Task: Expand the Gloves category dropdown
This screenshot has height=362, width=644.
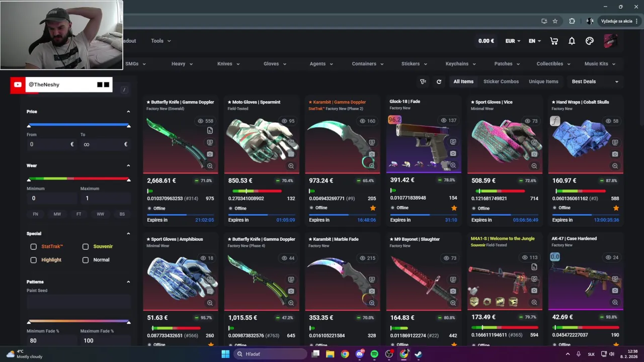Action: click(x=275, y=64)
